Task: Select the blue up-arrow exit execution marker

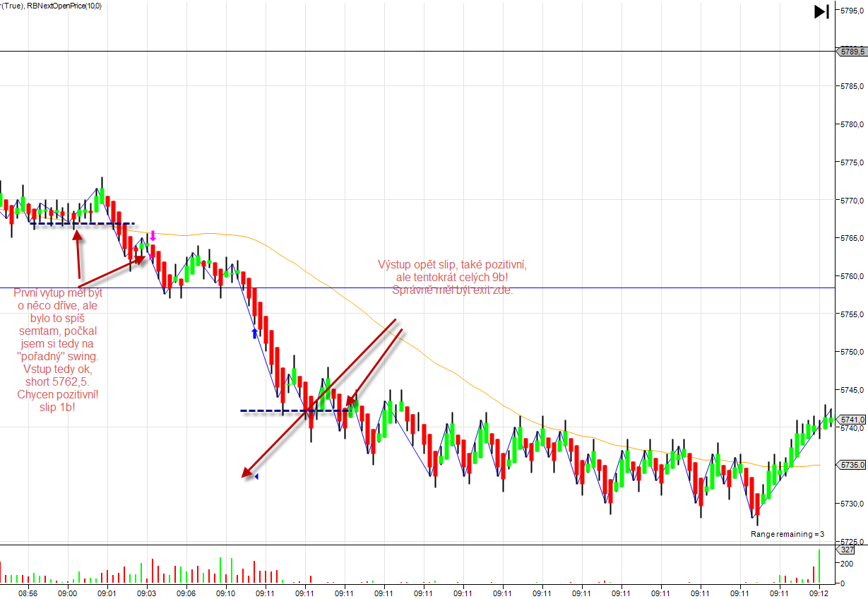Action: (x=254, y=333)
